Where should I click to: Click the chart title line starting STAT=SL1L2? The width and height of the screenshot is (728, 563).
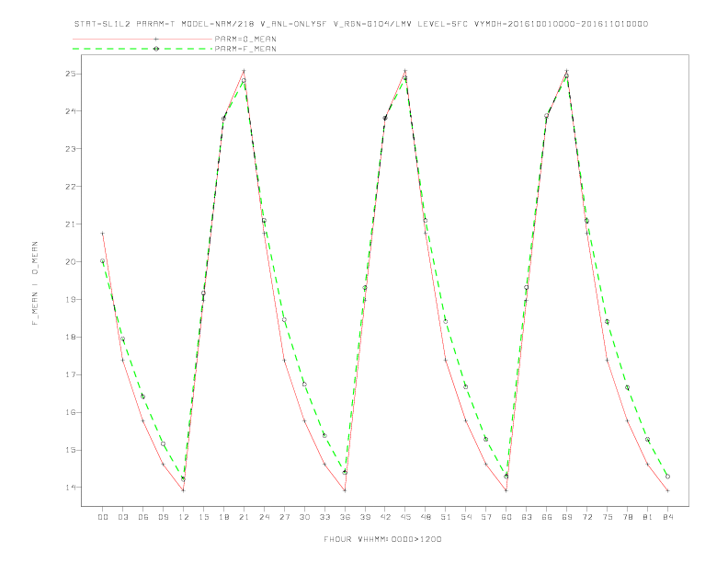(361, 24)
